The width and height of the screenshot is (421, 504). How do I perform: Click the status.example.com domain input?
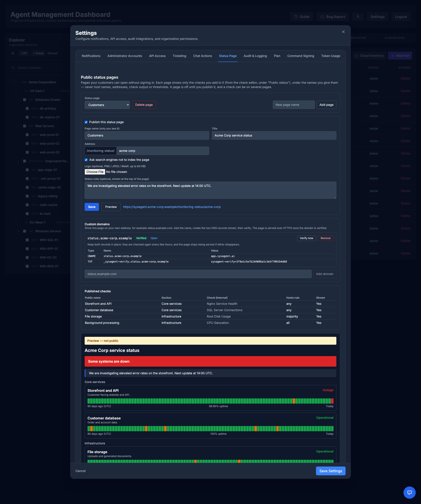click(198, 274)
